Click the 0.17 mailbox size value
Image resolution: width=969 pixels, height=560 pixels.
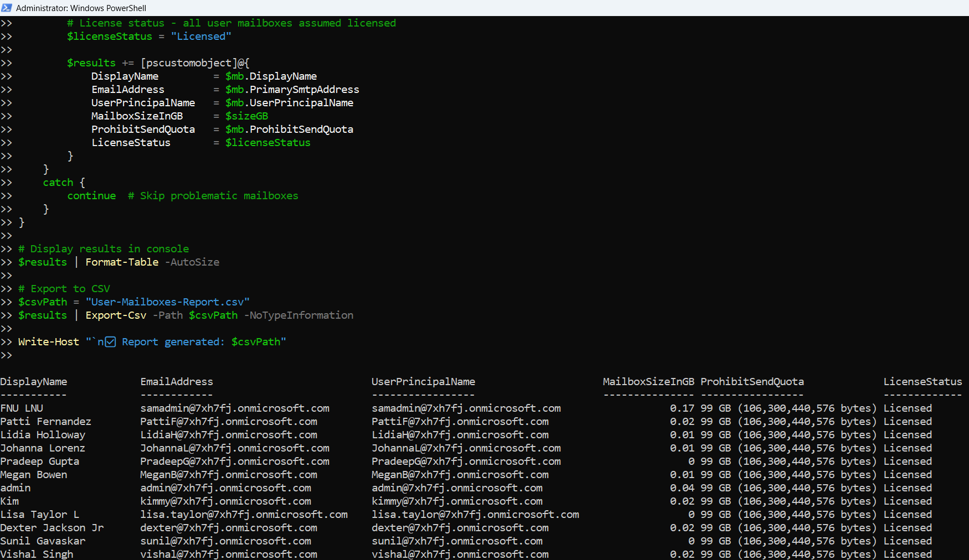[x=682, y=408]
